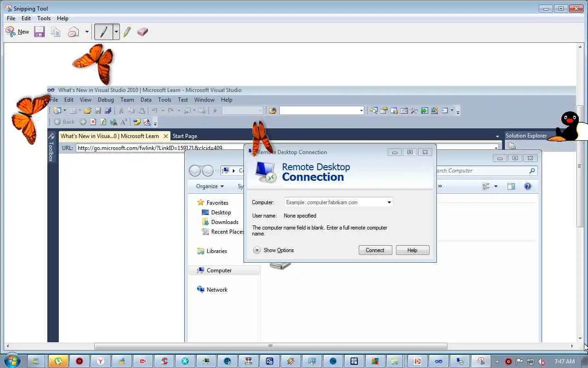Viewport: 588px width, 368px height.
Task: Select Downloads in the Explorer sidebar
Action: [220, 222]
